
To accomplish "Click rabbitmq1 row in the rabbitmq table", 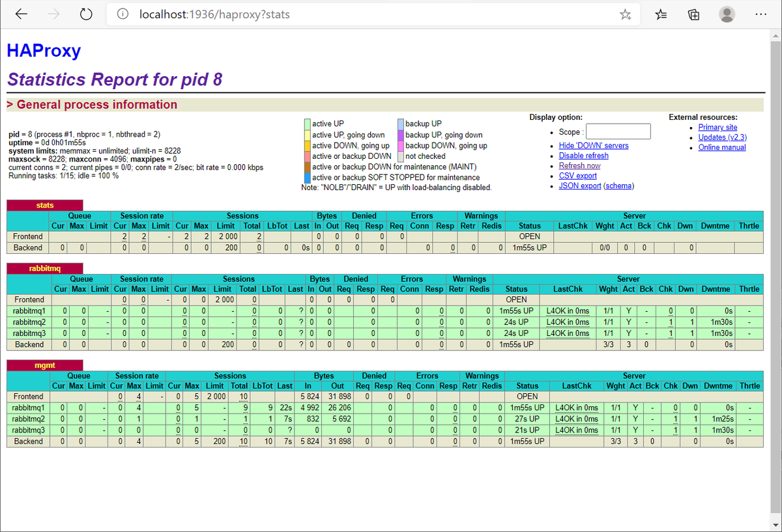I will tap(384, 311).
